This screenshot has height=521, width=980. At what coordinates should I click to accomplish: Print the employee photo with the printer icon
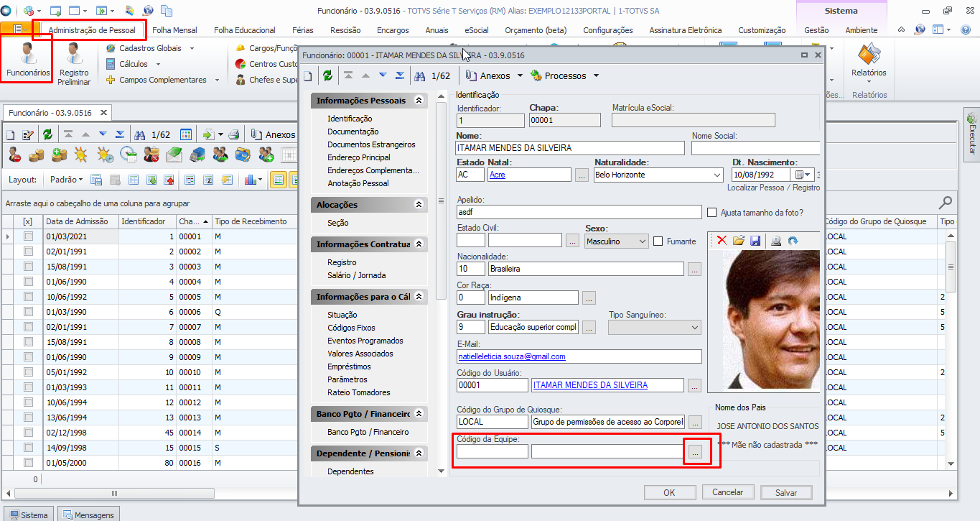[778, 241]
